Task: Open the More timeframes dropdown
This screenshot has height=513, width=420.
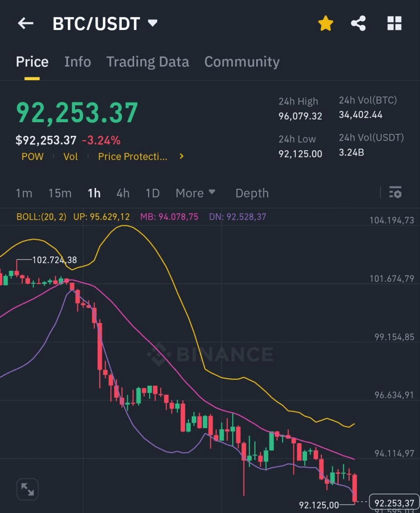Action: point(195,193)
